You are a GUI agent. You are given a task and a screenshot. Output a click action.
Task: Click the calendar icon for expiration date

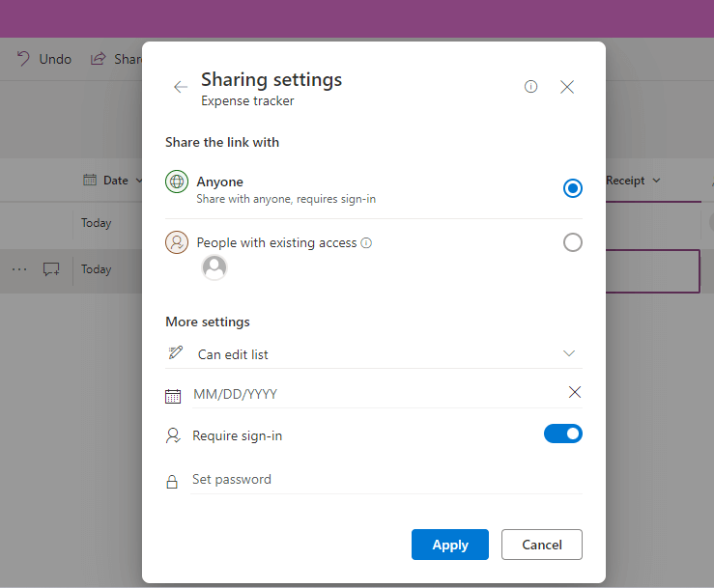pyautogui.click(x=173, y=396)
